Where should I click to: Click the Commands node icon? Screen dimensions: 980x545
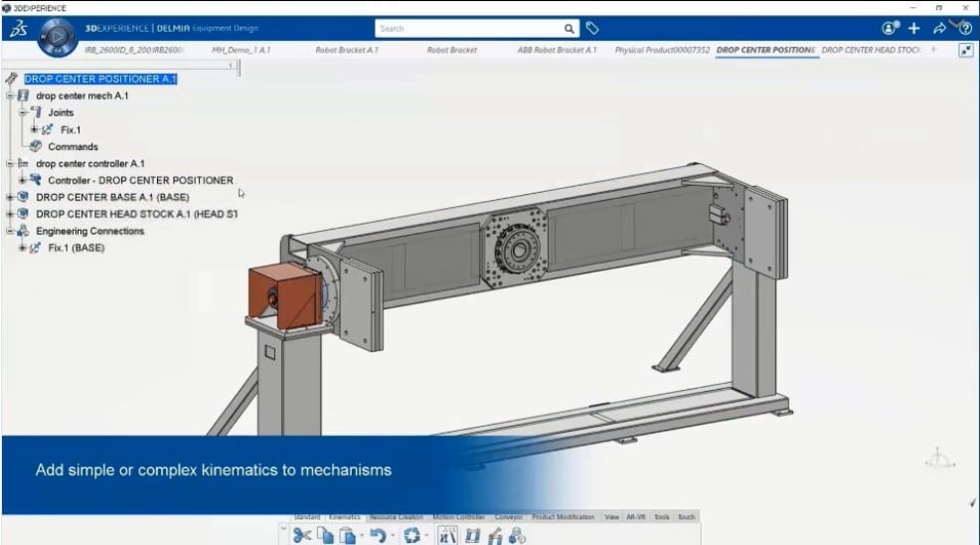click(x=36, y=146)
